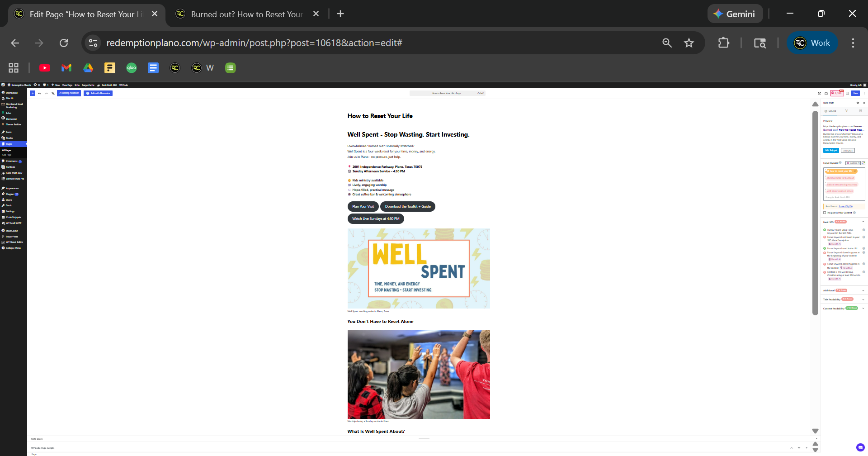This screenshot has width=868, height=456.
Task: Pin Rank Math panel with star icon
Action: [858, 103]
